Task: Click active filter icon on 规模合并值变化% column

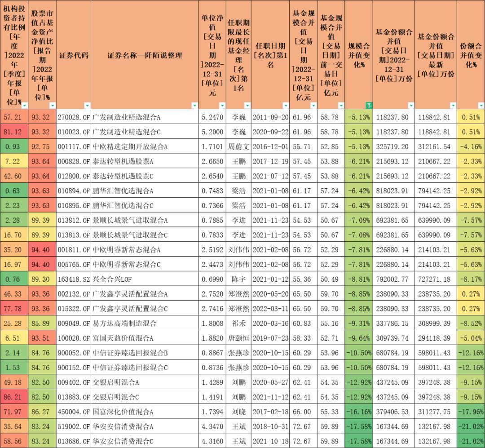Action: 369,106
